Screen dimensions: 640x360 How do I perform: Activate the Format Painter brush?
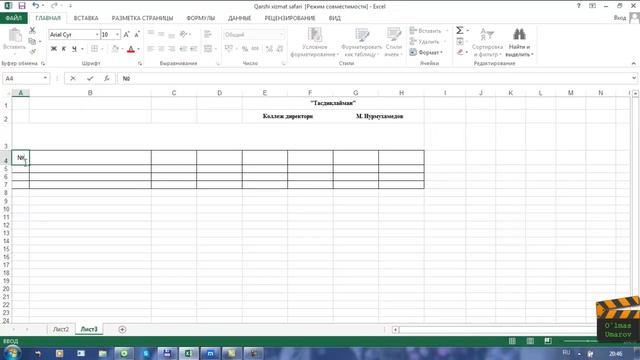(33, 51)
